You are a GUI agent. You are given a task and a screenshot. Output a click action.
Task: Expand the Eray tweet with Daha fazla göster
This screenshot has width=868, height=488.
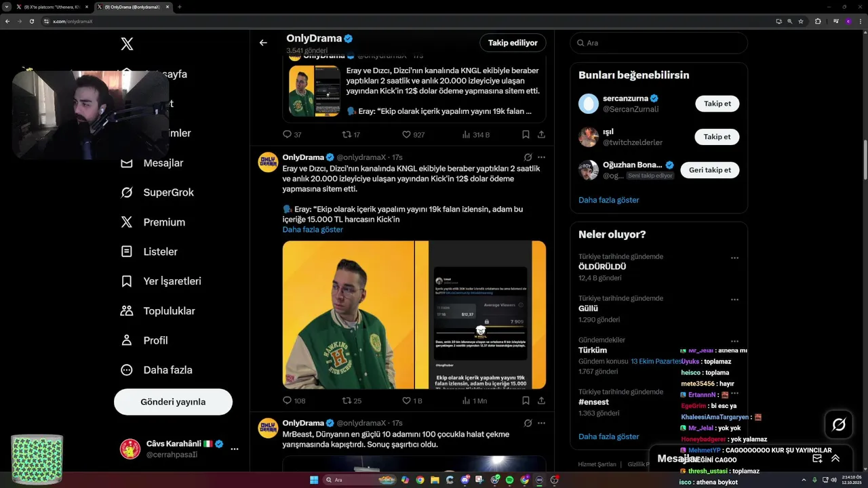313,230
